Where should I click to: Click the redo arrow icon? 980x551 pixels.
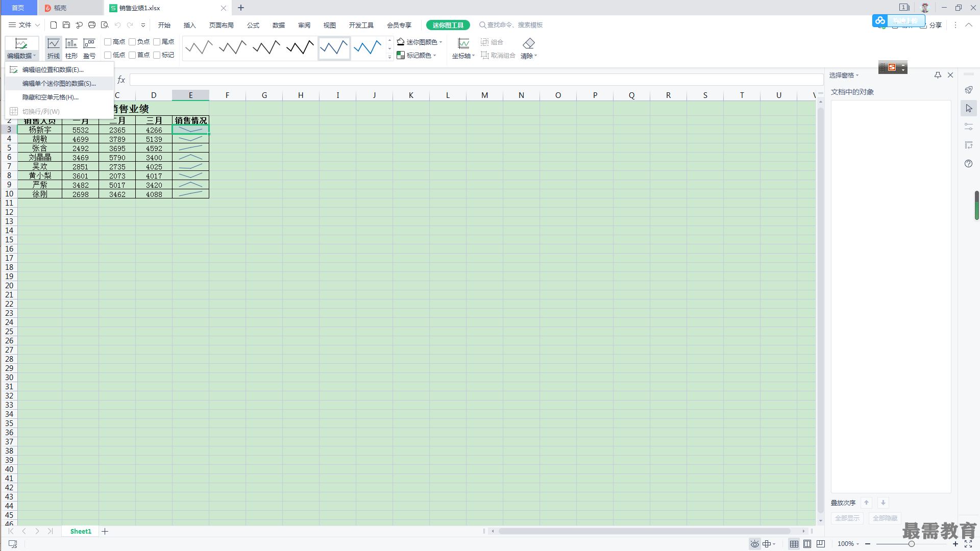130,25
